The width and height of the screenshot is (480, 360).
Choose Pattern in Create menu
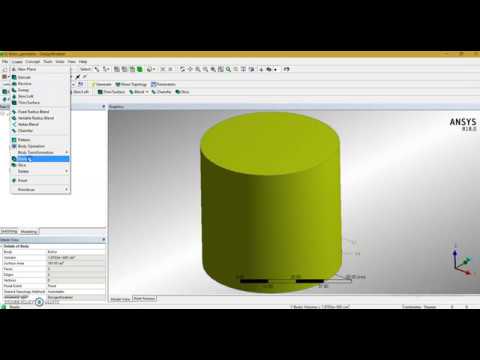40,140
